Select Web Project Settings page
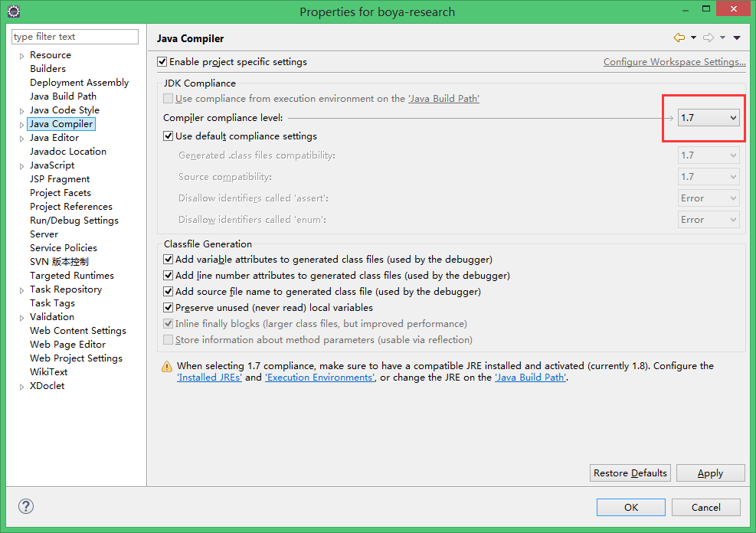Screen dimensions: 756x533 tap(76, 358)
